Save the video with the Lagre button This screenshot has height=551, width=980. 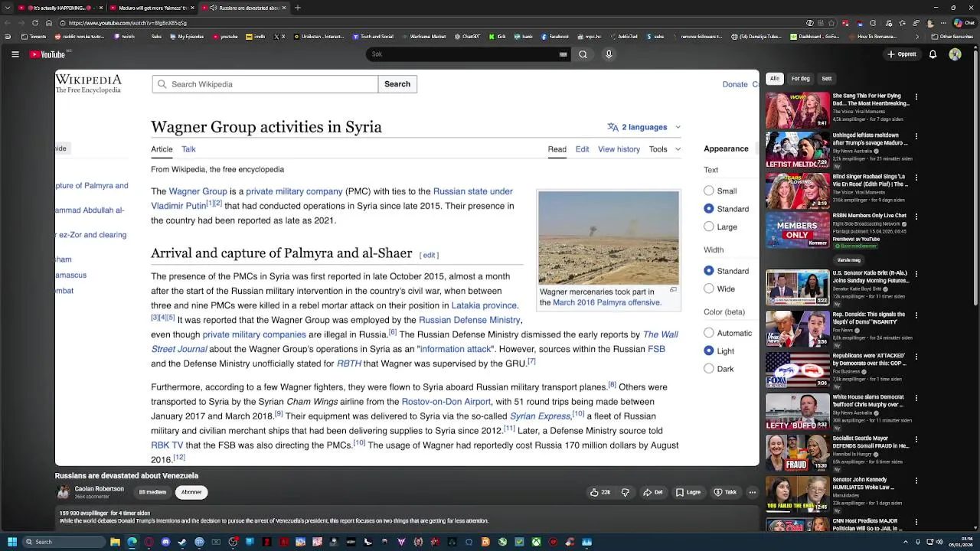pyautogui.click(x=688, y=492)
